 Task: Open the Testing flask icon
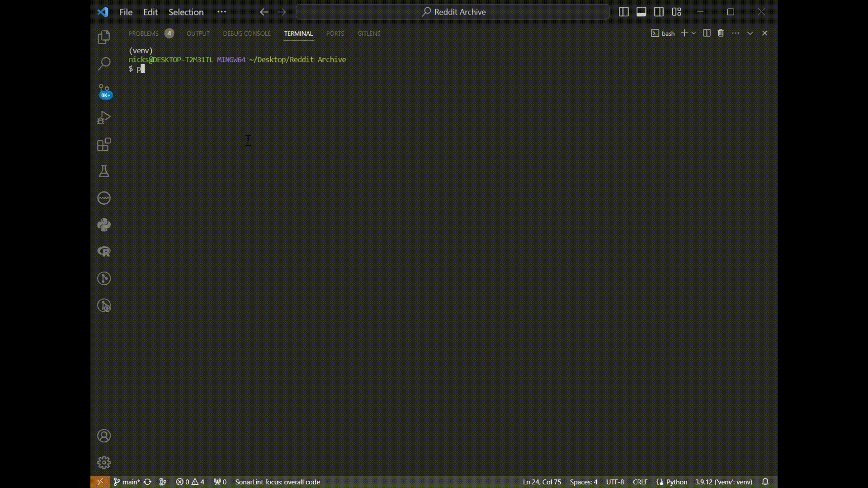tap(104, 171)
